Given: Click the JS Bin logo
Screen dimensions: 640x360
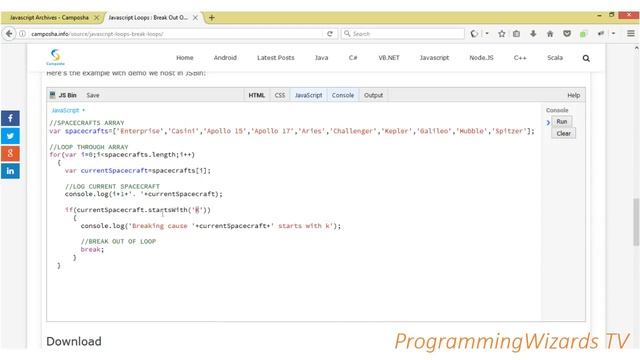Looking at the screenshot, I should coord(63,95).
